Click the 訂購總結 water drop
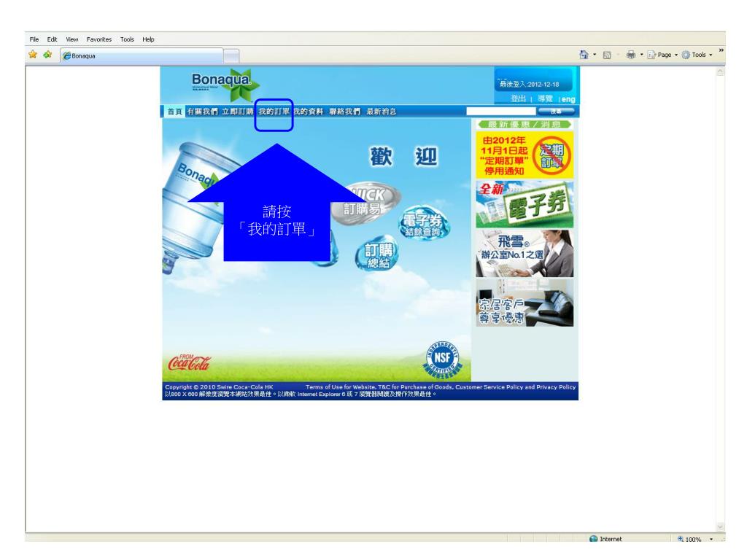The width and height of the screenshot is (747, 560). 377,254
